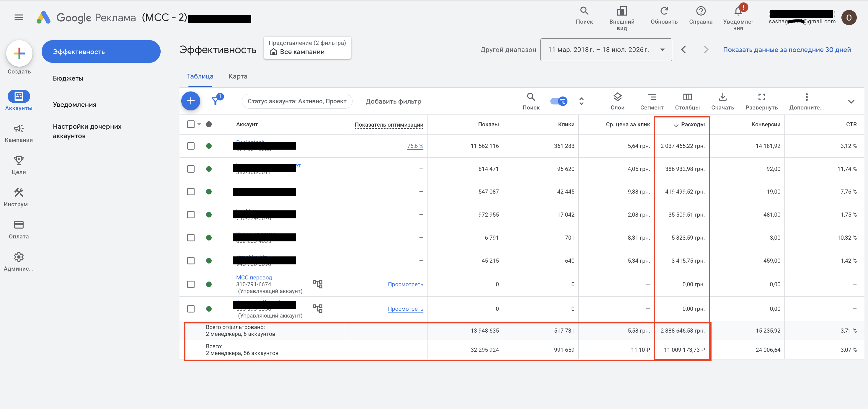Open Настройки дочерних аккаунтов
Viewport: 868px width, 409px height.
click(87, 131)
